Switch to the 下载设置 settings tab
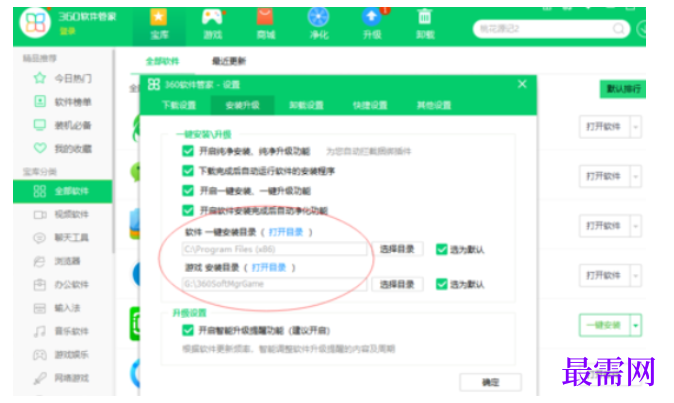 point(179,105)
